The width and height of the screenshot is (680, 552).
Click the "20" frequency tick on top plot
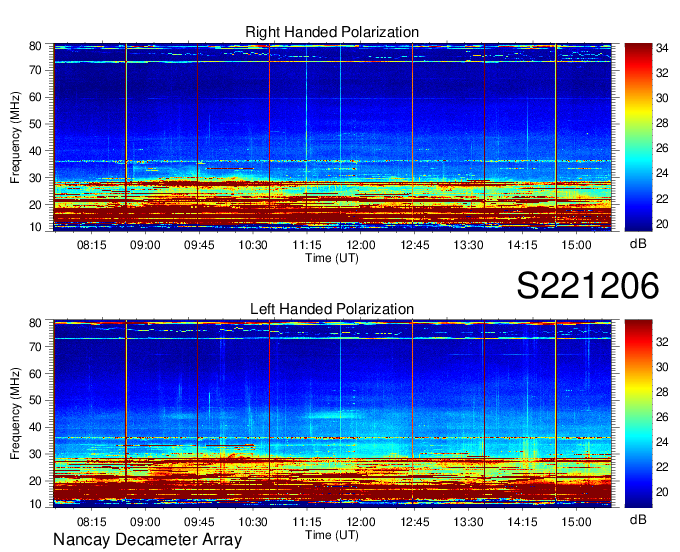pos(35,205)
